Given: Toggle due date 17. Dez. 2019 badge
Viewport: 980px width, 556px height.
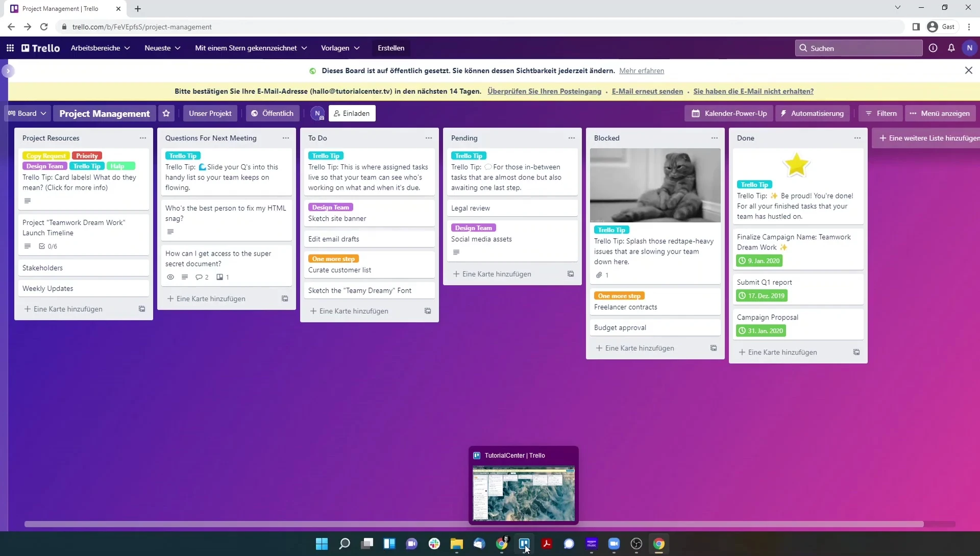Looking at the screenshot, I should tap(762, 296).
